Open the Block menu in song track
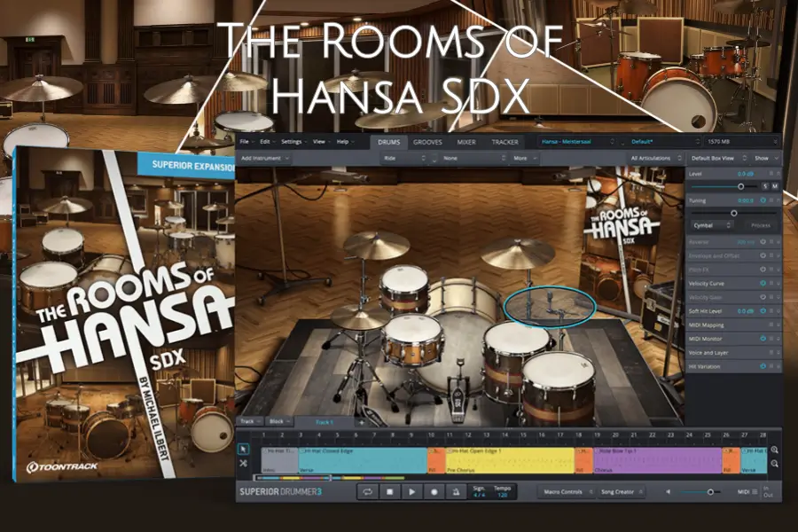This screenshot has width=798, height=532. tap(279, 421)
